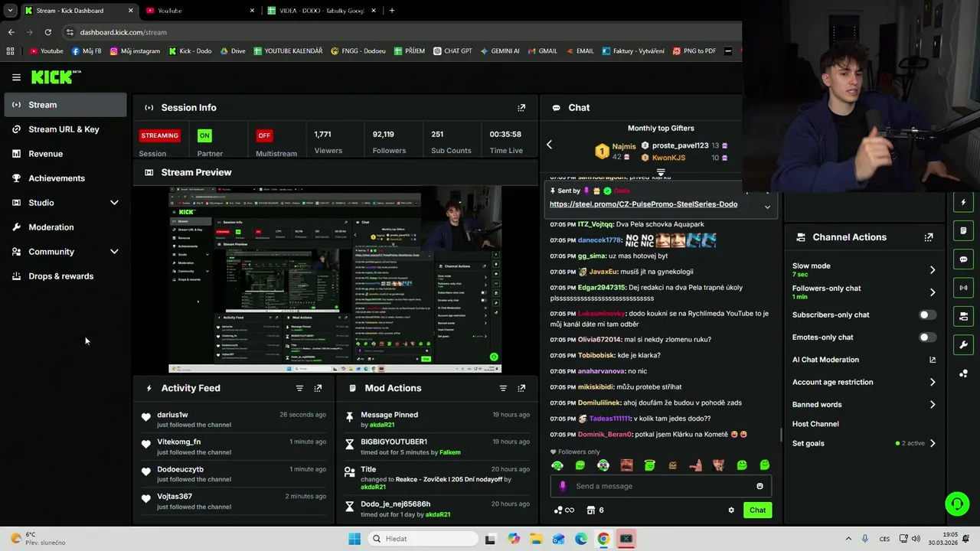
Task: Click the Send a message field
Action: click(x=661, y=486)
